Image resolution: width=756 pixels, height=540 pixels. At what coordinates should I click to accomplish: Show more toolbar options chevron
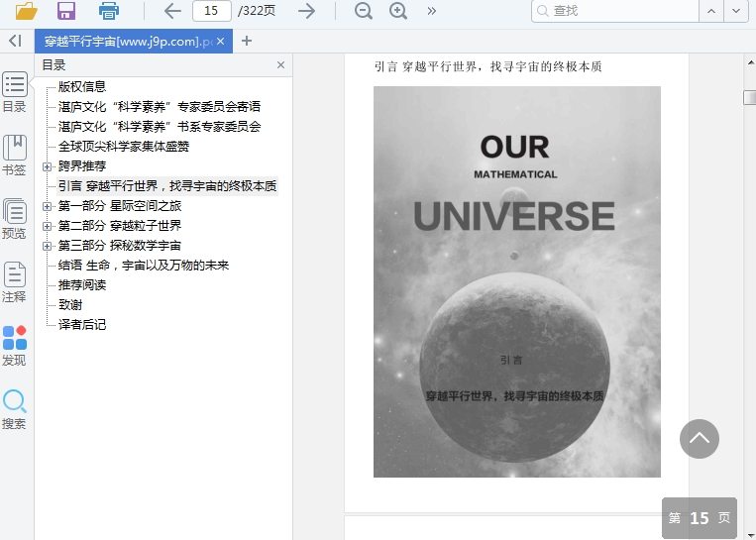(x=432, y=11)
